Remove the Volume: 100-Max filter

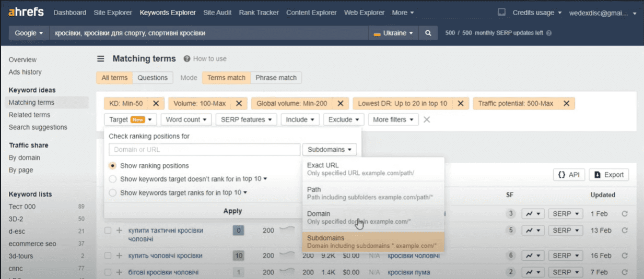tap(239, 103)
